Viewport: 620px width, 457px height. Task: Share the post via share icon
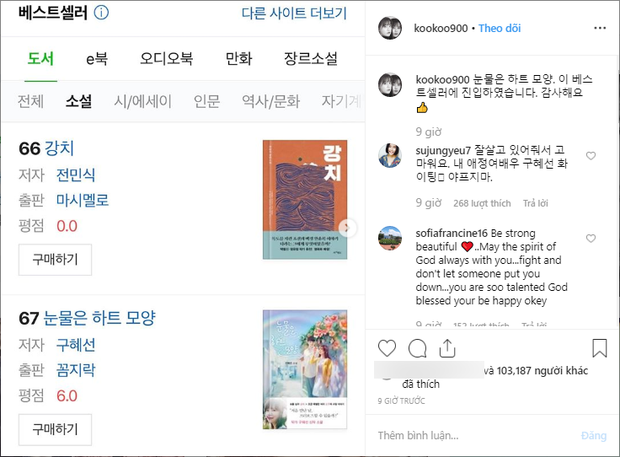pos(447,348)
